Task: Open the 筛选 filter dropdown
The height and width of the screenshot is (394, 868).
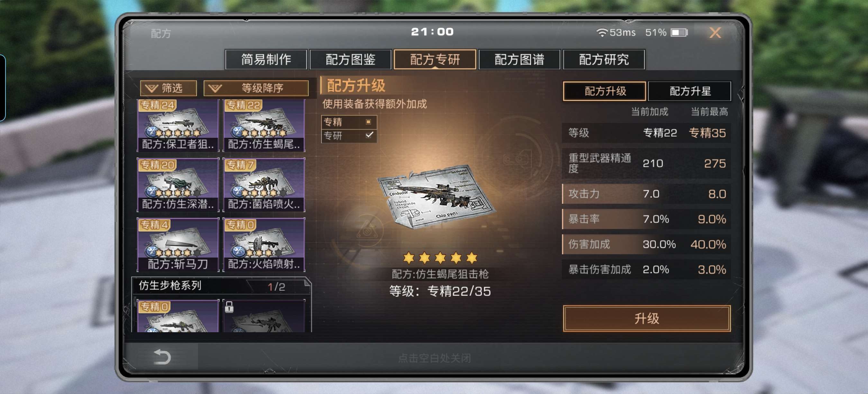Action: (168, 88)
